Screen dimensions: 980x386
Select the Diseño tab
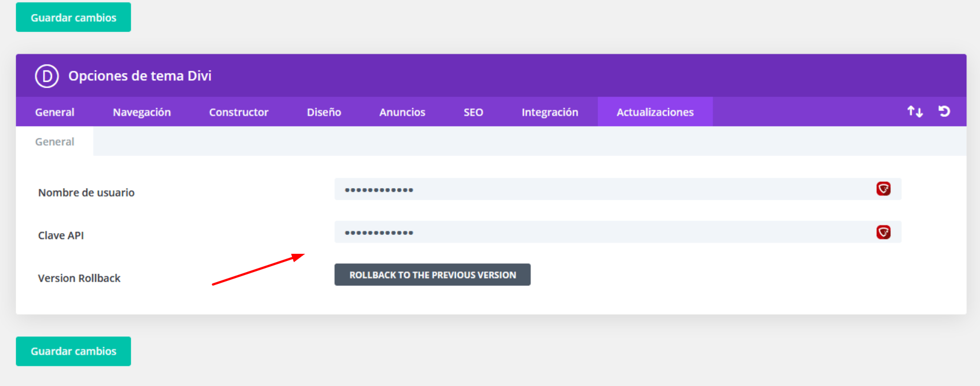pos(324,112)
